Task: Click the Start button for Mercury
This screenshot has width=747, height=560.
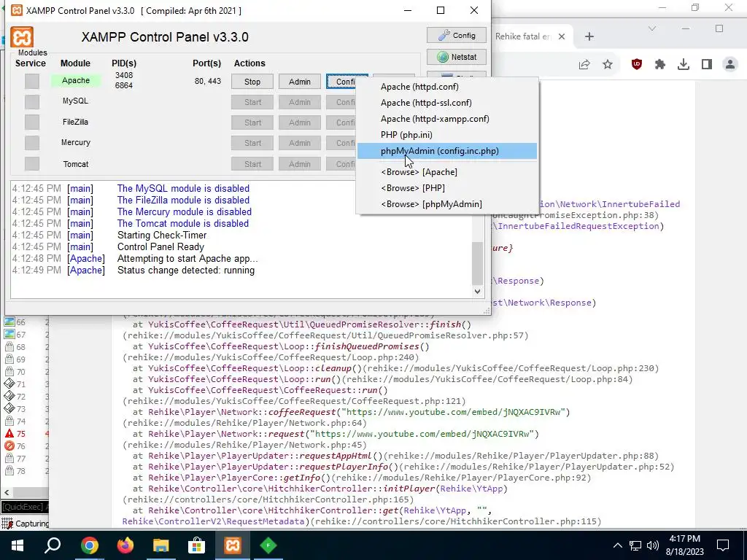Action: pos(252,143)
